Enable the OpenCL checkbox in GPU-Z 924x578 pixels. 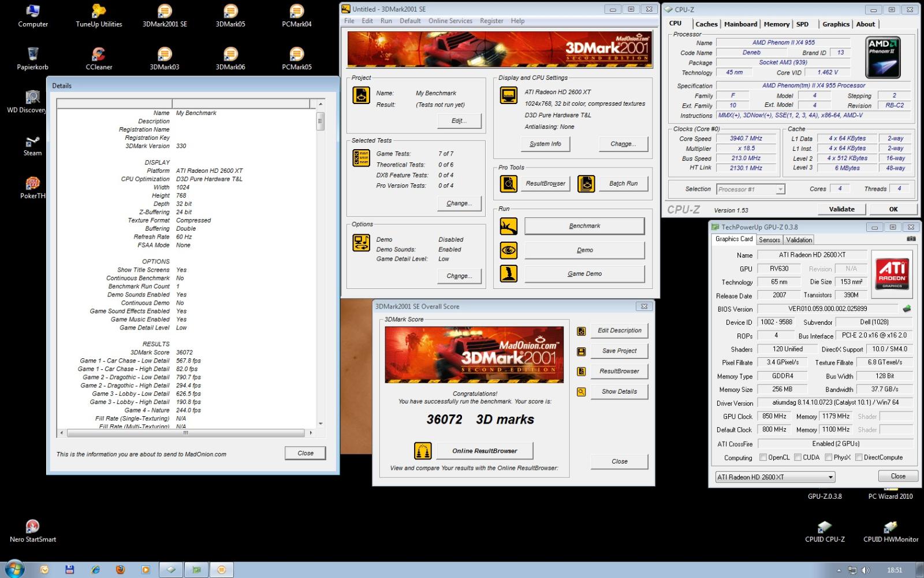[x=763, y=457]
